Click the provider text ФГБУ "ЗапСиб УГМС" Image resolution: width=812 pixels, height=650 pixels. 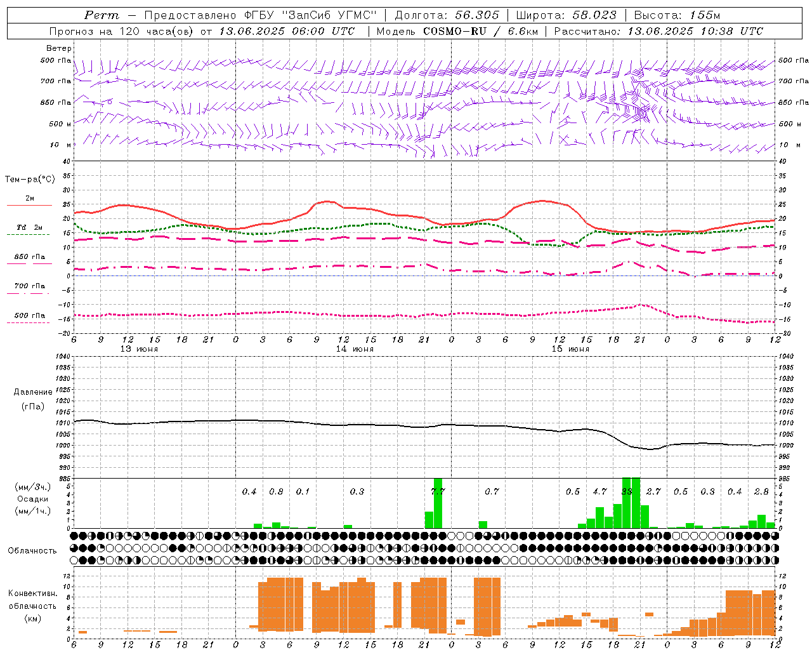coord(310,15)
